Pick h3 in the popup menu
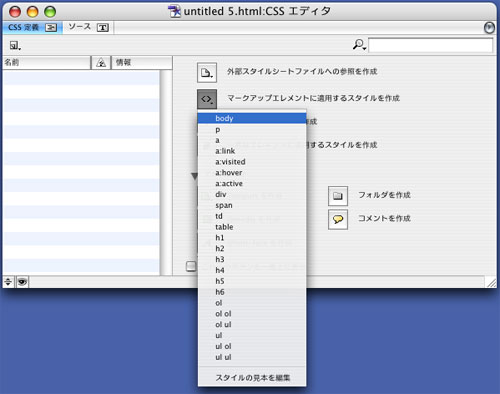This screenshot has width=500, height=394. 252,259
